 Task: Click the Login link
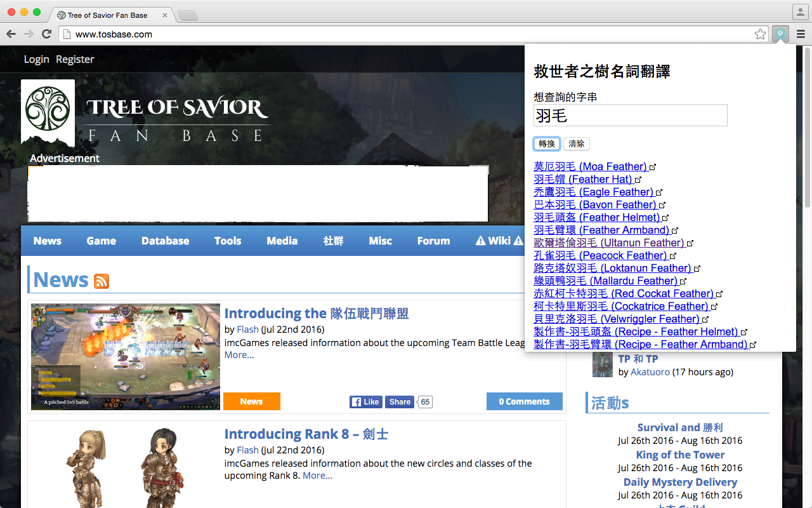point(36,59)
